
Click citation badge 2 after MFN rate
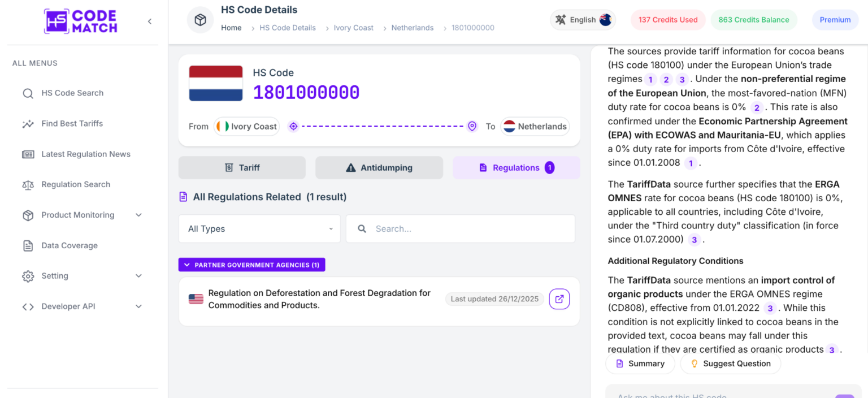(x=757, y=107)
